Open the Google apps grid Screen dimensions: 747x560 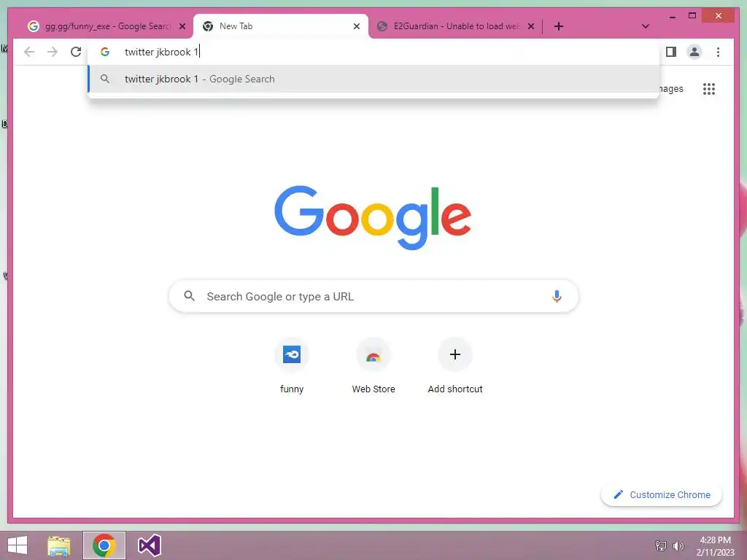click(x=709, y=88)
